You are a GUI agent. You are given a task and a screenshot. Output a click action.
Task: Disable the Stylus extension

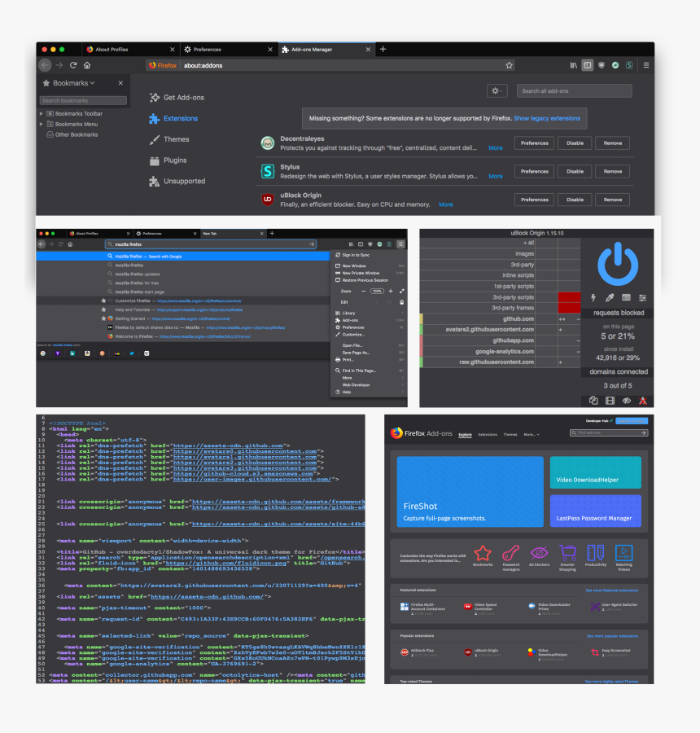click(575, 172)
